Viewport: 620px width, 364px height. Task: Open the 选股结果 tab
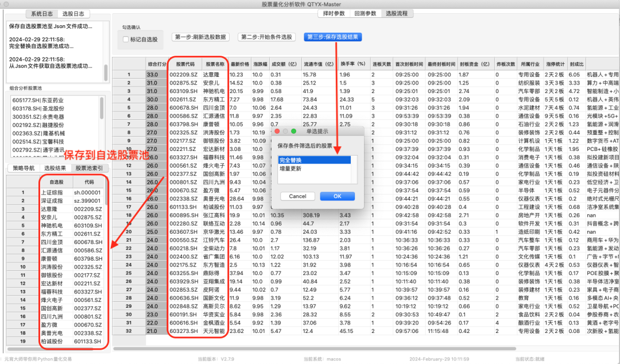(55, 168)
